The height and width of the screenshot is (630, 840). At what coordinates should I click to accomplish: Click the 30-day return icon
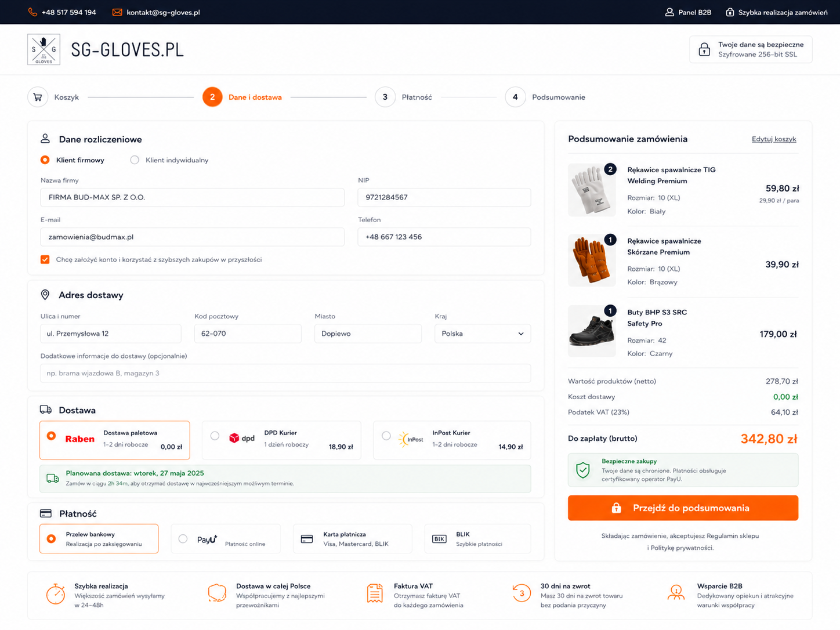tap(522, 593)
